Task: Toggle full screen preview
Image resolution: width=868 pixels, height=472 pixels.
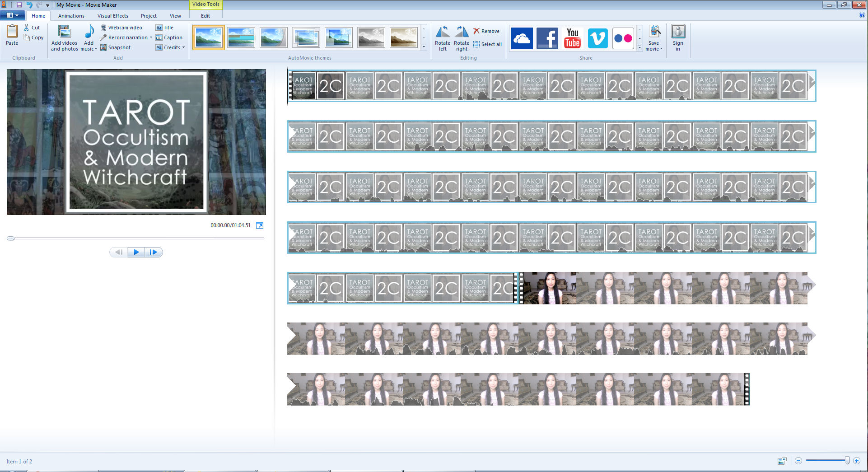Action: [260, 225]
